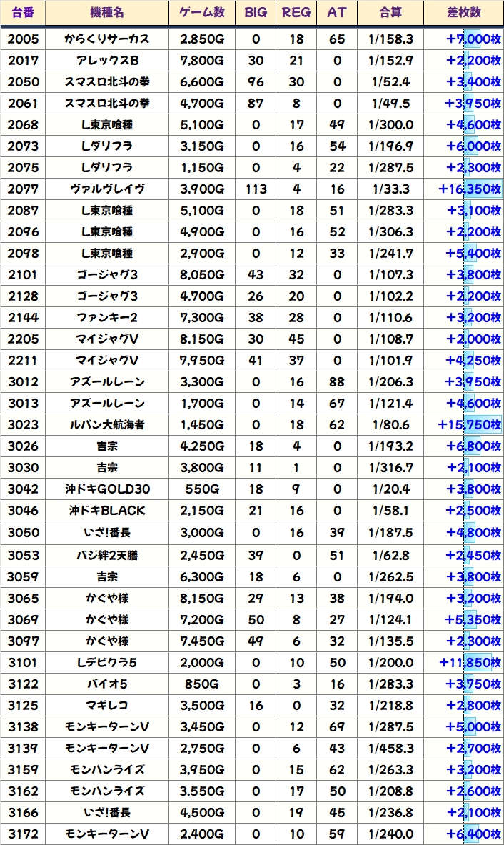Click the 1/316.7 combined rate
Image resolution: width=504 pixels, height=845 pixels.
390,467
